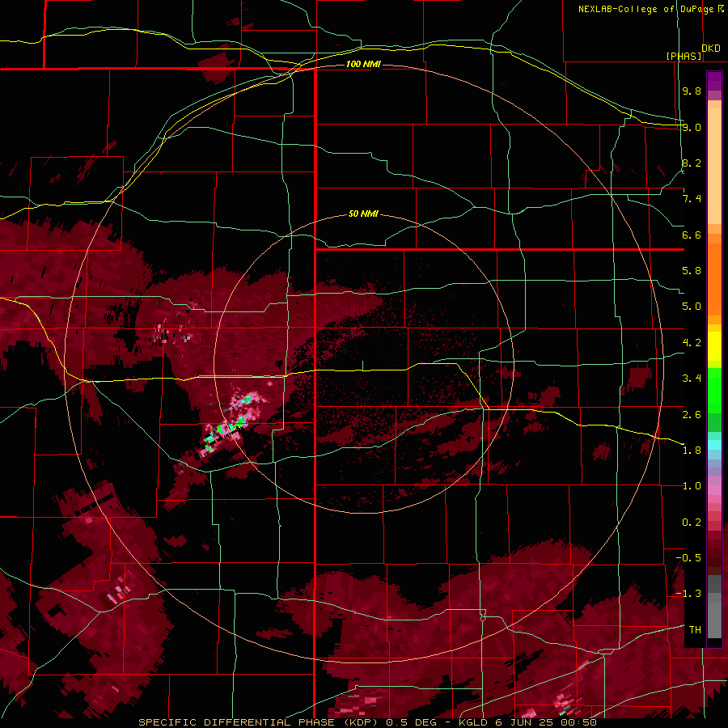Click the 4.2 scale value

(692, 343)
